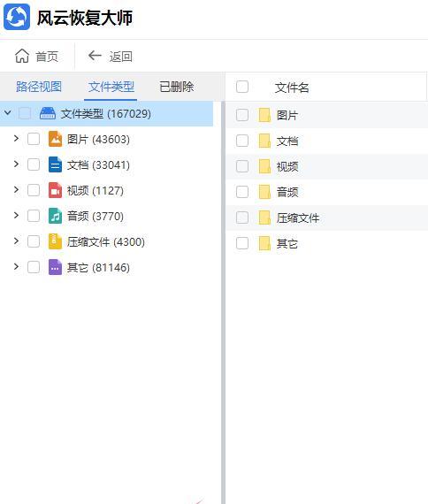428x504 pixels.
Task: Select the 文件类型 (167029) tree label
Action: [106, 114]
